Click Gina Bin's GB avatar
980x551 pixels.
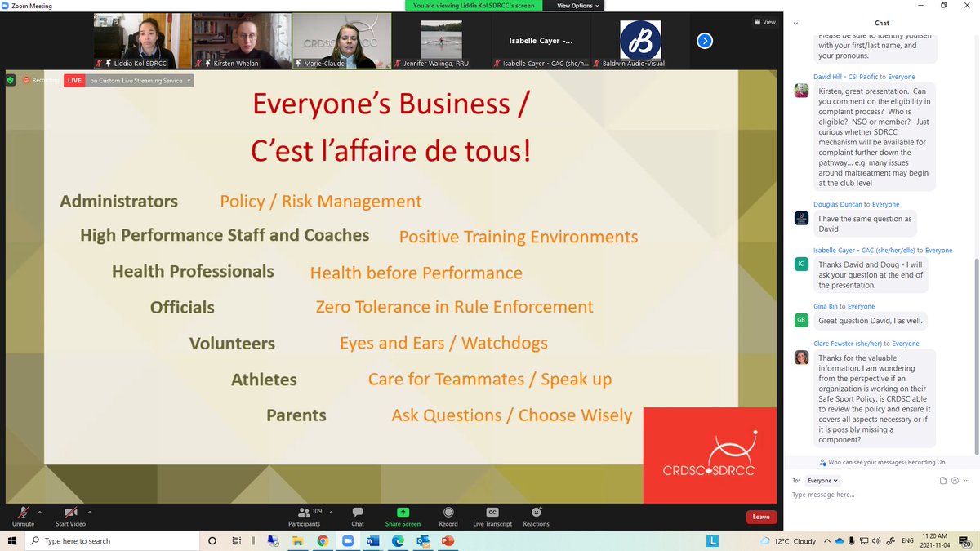click(802, 320)
